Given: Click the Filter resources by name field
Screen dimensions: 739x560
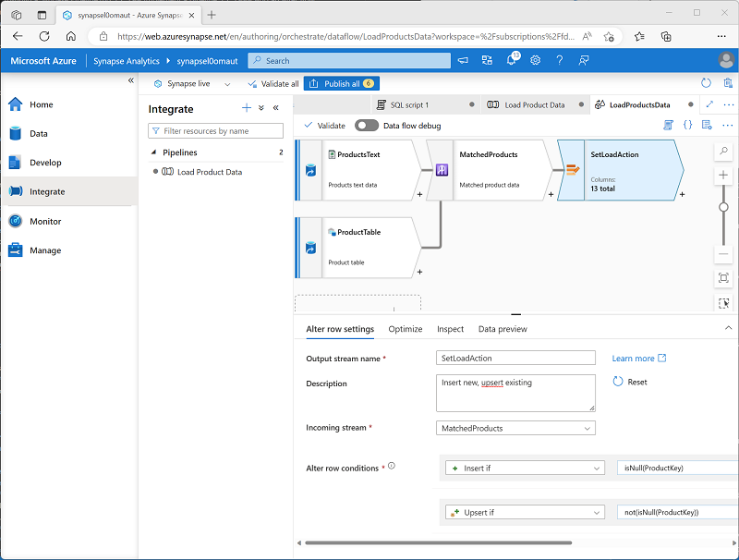Looking at the screenshot, I should click(215, 130).
